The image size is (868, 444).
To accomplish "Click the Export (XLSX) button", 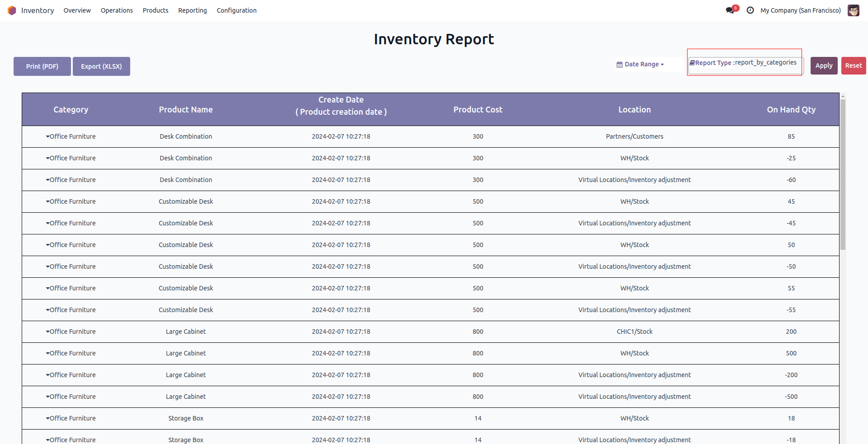I will tap(101, 66).
